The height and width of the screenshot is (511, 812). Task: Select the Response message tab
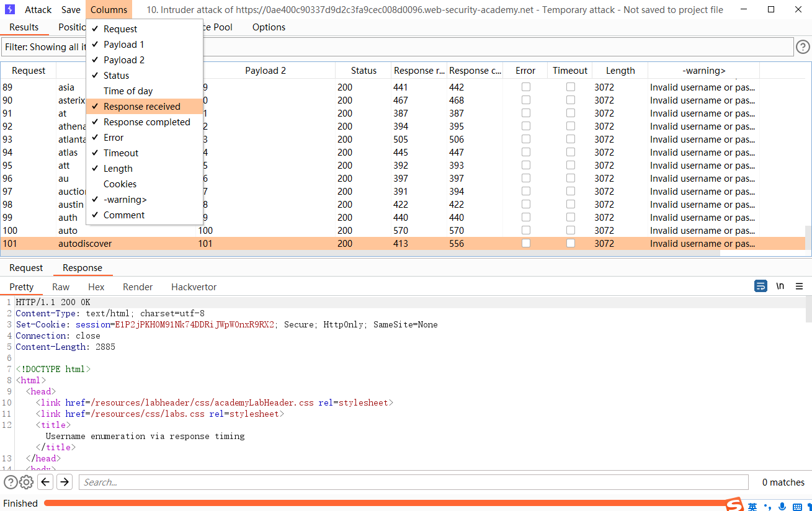(x=83, y=267)
